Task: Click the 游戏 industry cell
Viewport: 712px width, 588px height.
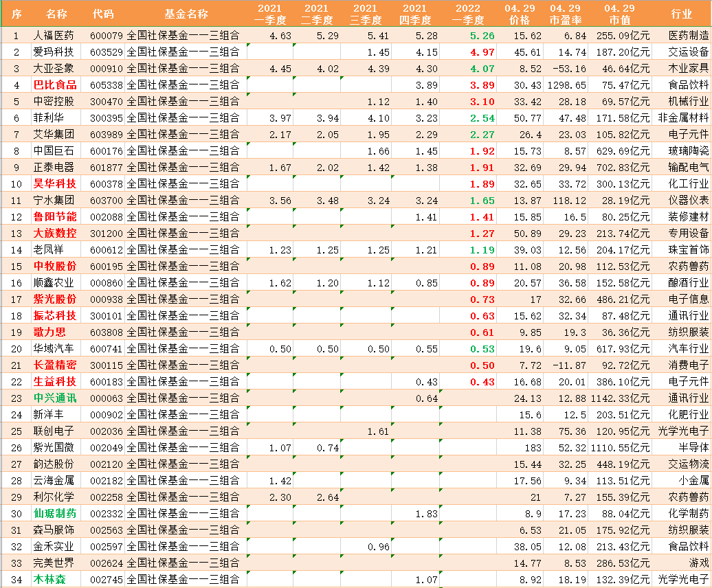Action: pyautogui.click(x=699, y=563)
